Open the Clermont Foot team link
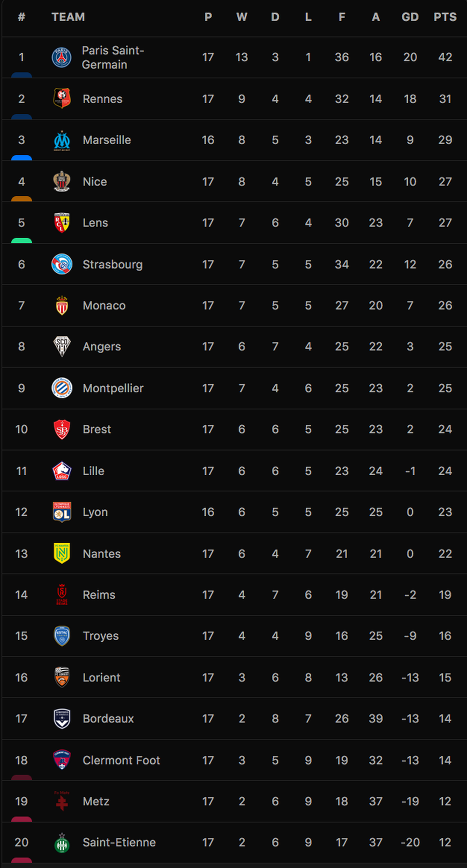This screenshot has height=868, width=467. click(121, 760)
